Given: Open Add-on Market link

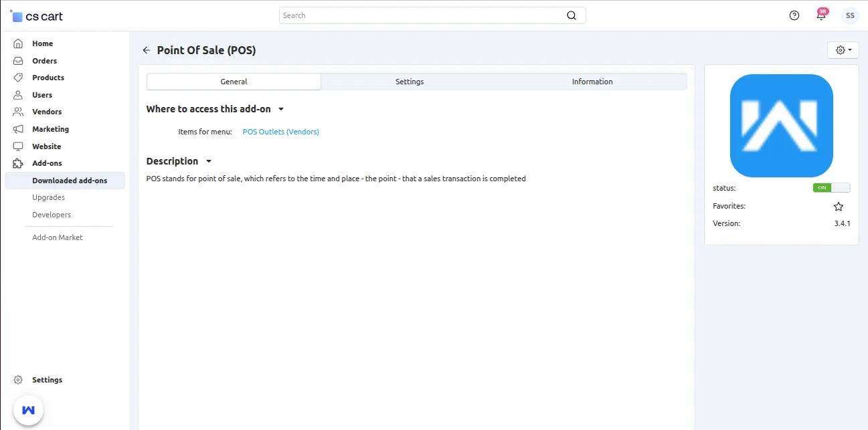Looking at the screenshot, I should pos(58,237).
